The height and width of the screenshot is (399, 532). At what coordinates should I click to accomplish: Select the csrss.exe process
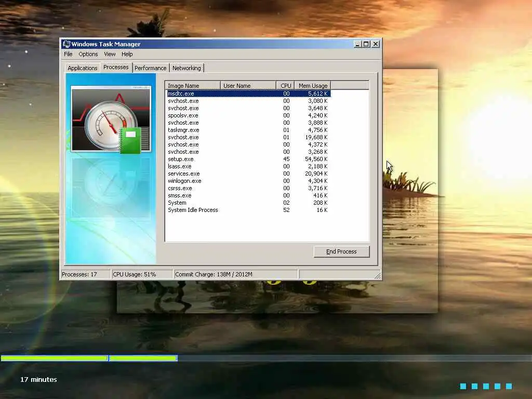[249, 188]
